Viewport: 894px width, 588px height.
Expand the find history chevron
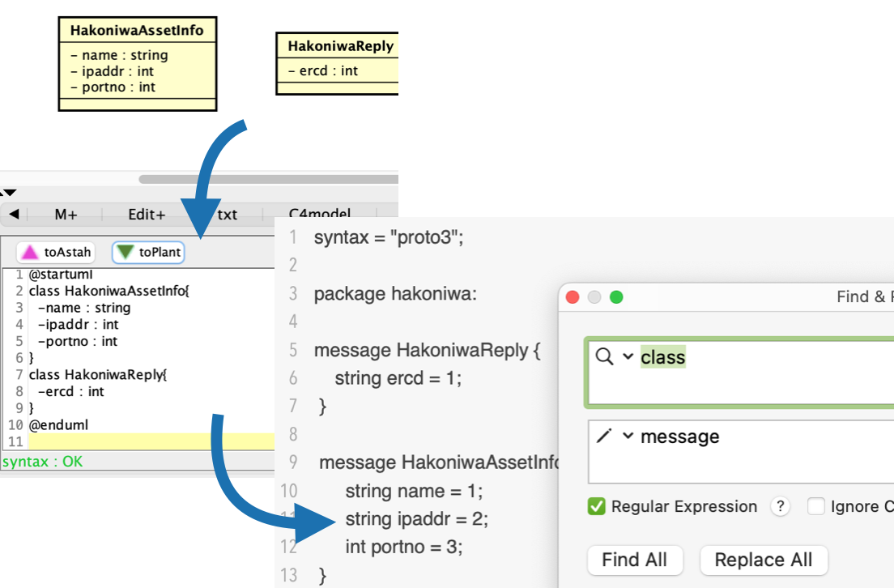[628, 357]
